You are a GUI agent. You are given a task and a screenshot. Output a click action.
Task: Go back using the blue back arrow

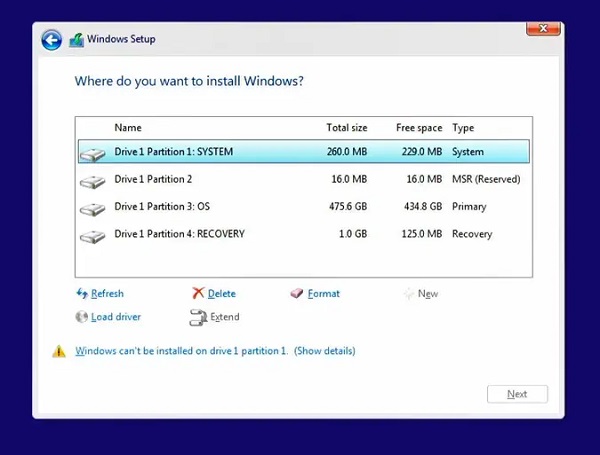click(x=51, y=40)
